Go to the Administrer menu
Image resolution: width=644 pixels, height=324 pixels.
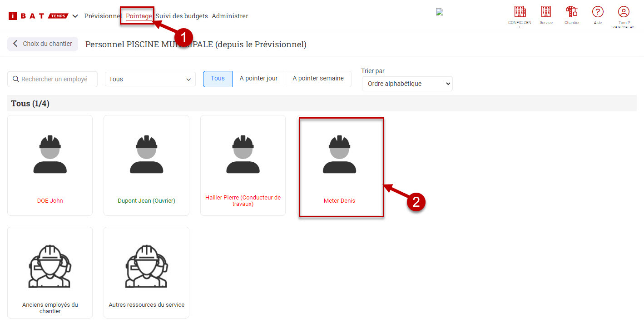point(230,16)
